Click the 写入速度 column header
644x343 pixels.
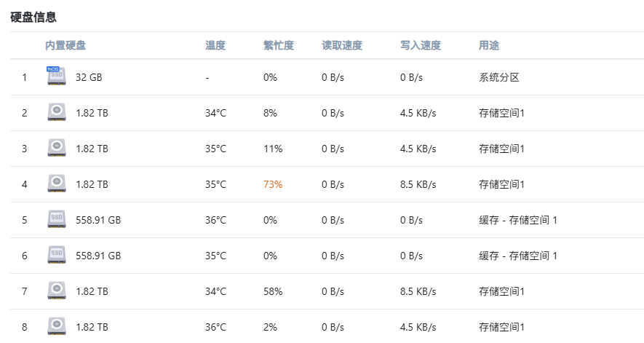tap(421, 45)
